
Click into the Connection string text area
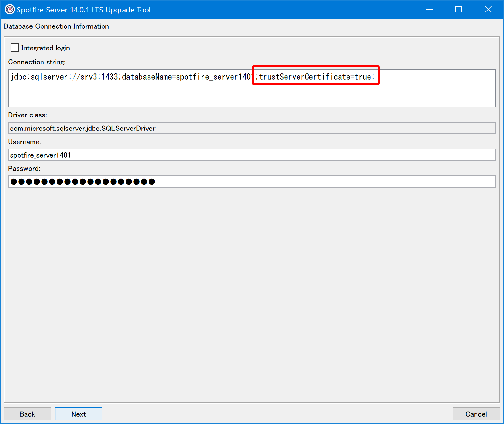[x=252, y=88]
